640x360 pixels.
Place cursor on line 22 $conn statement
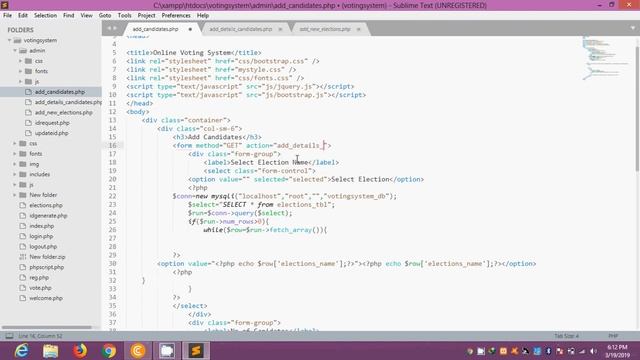[x=284, y=196]
